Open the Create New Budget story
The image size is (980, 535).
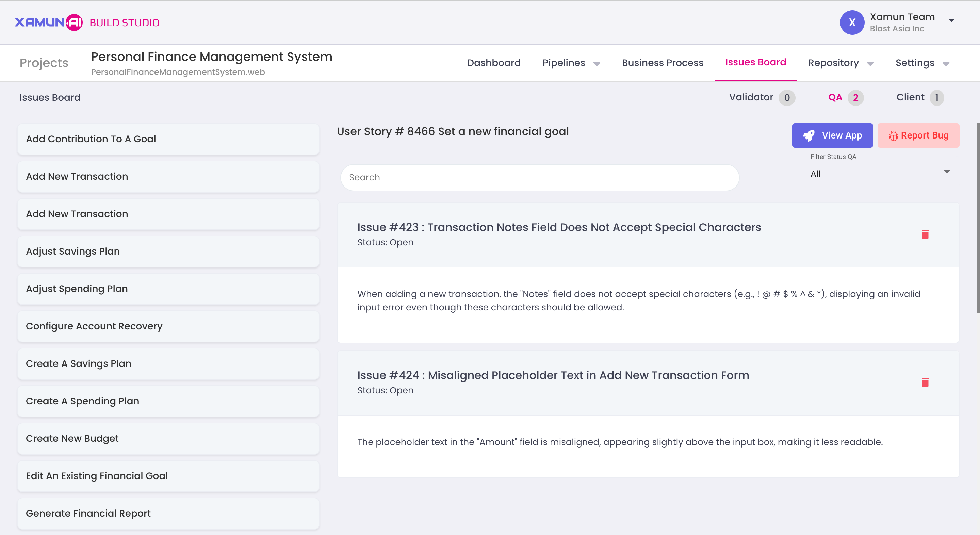point(168,438)
